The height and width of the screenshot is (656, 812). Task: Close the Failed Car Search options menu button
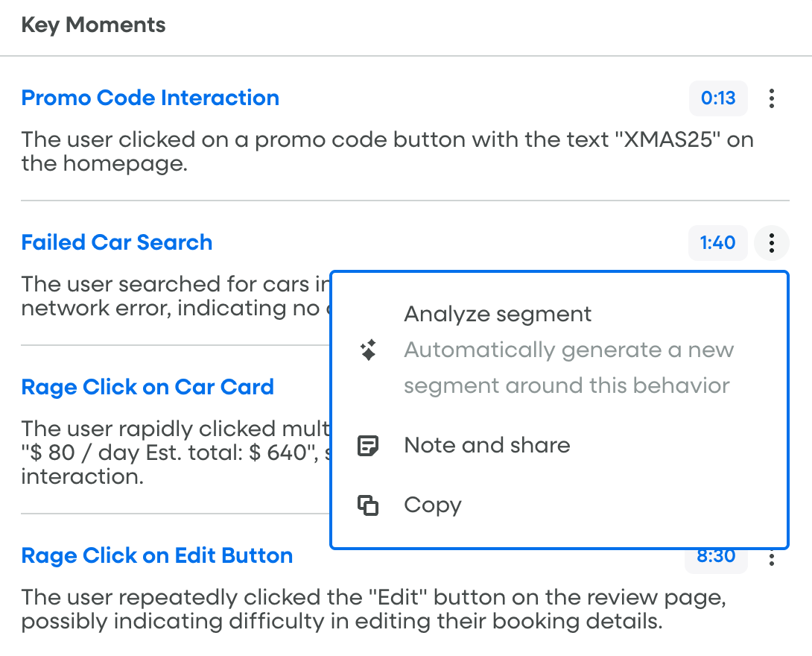pos(772,243)
